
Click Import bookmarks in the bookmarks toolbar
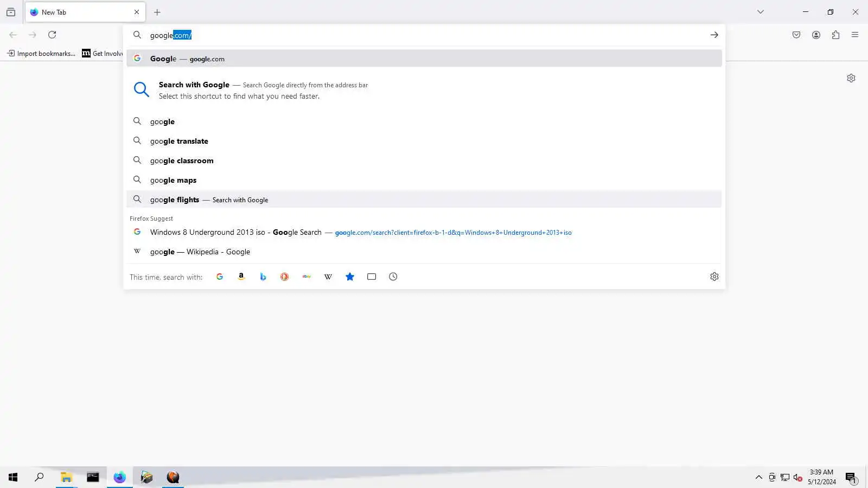(x=41, y=53)
